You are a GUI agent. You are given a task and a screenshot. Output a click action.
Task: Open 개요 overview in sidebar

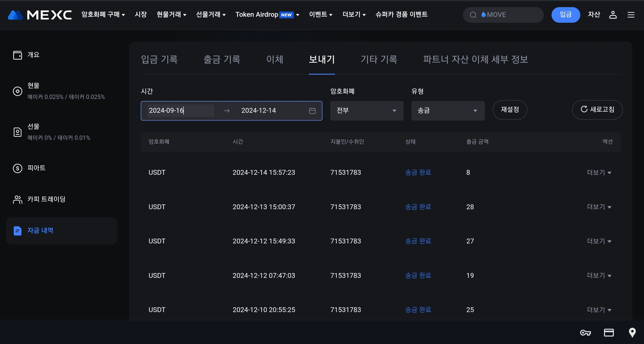pos(33,55)
